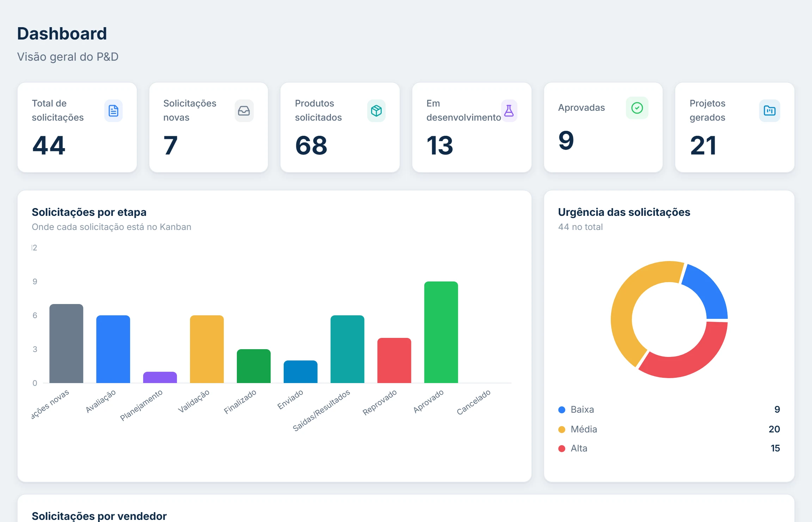Screen dimensions: 812x522
Task: Click the blue Avaliação bar
Action: [113, 349]
